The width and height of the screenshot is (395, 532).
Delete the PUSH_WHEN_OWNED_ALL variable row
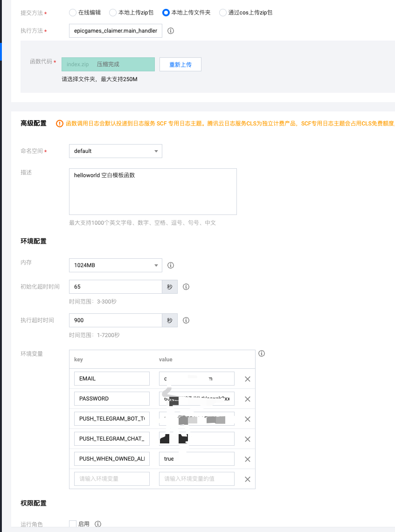click(248, 459)
